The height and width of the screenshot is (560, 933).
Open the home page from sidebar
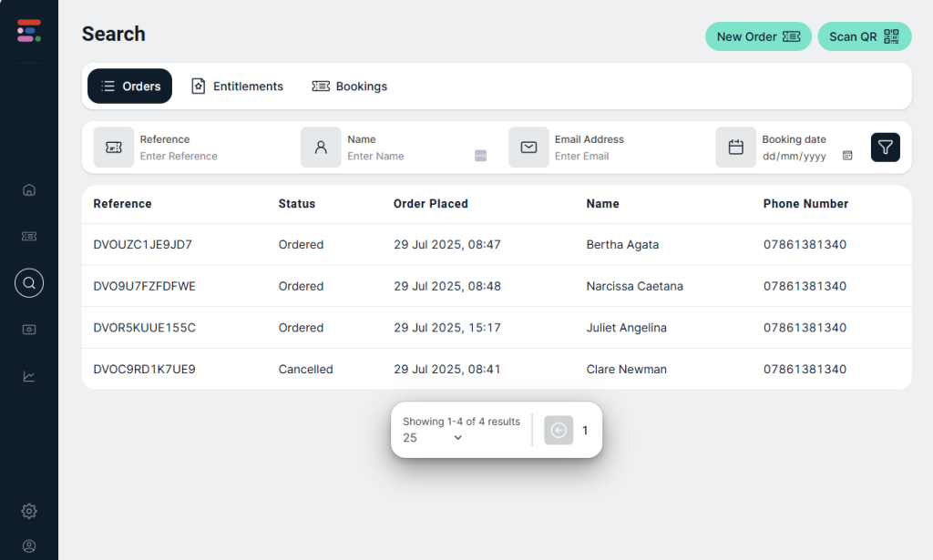tap(29, 190)
